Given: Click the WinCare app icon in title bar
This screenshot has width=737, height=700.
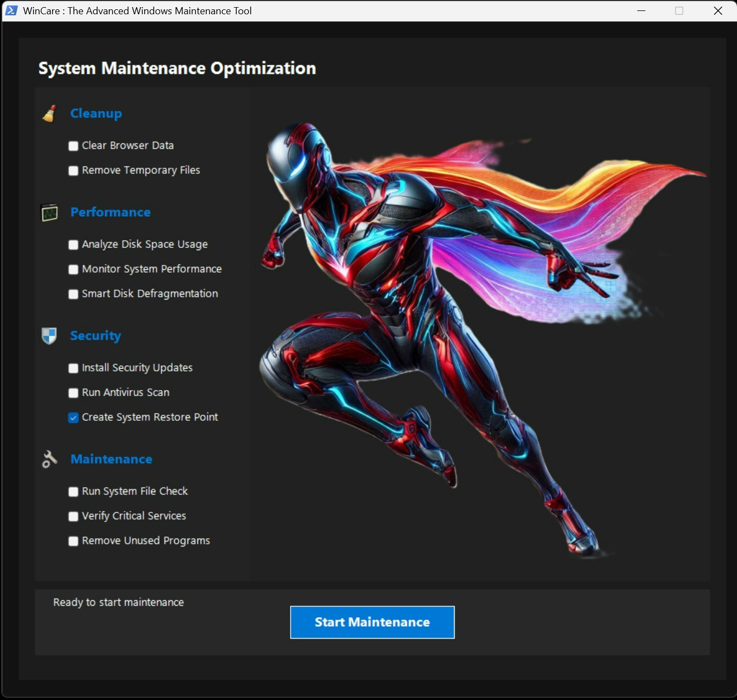Looking at the screenshot, I should click(x=12, y=10).
